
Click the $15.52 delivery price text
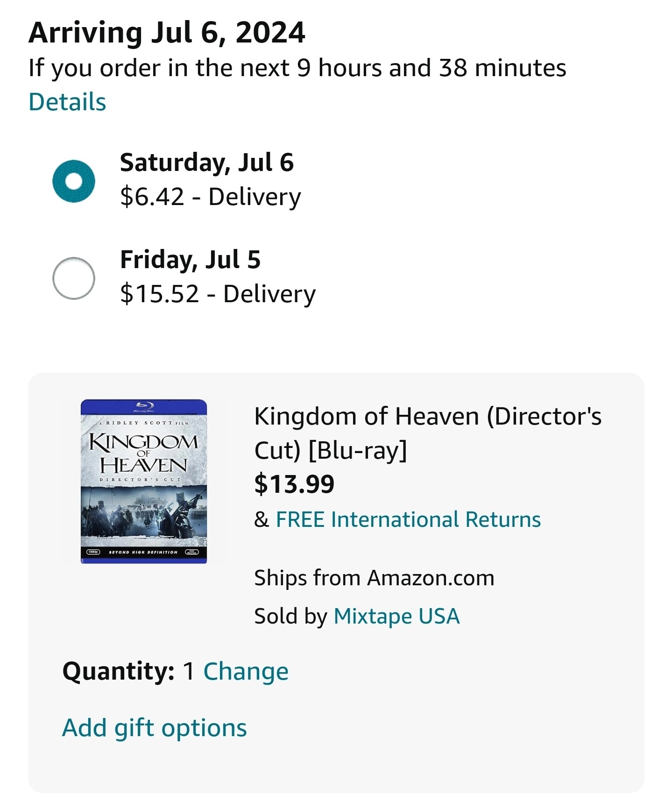[x=218, y=294]
